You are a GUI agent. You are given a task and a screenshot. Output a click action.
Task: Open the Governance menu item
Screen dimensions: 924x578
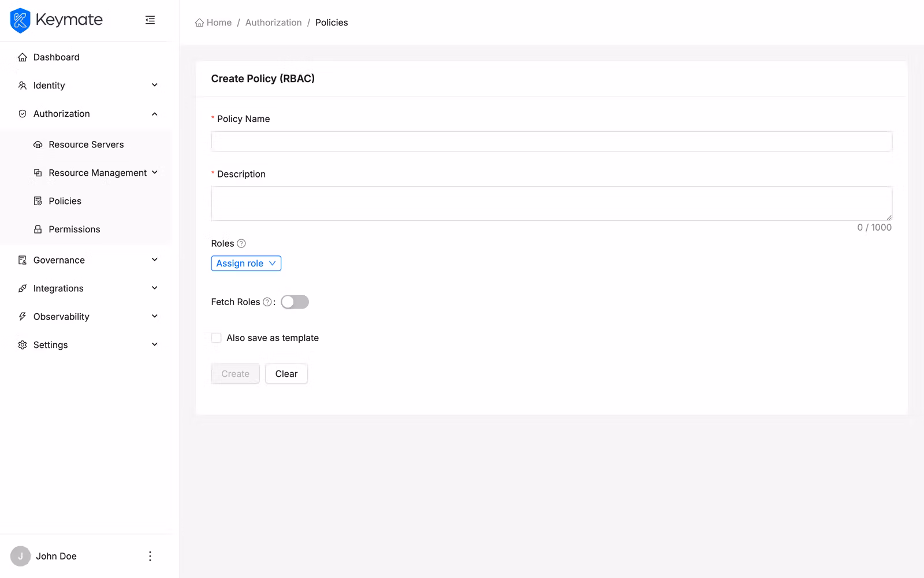point(59,260)
